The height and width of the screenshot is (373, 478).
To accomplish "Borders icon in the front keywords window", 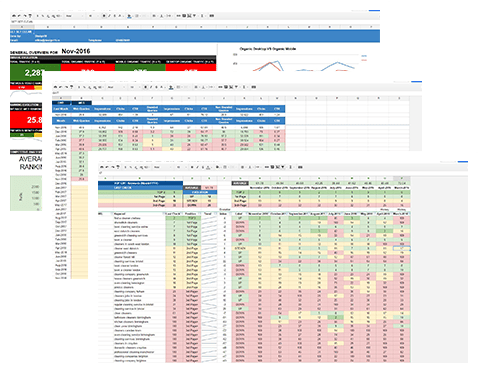I will [225, 167].
